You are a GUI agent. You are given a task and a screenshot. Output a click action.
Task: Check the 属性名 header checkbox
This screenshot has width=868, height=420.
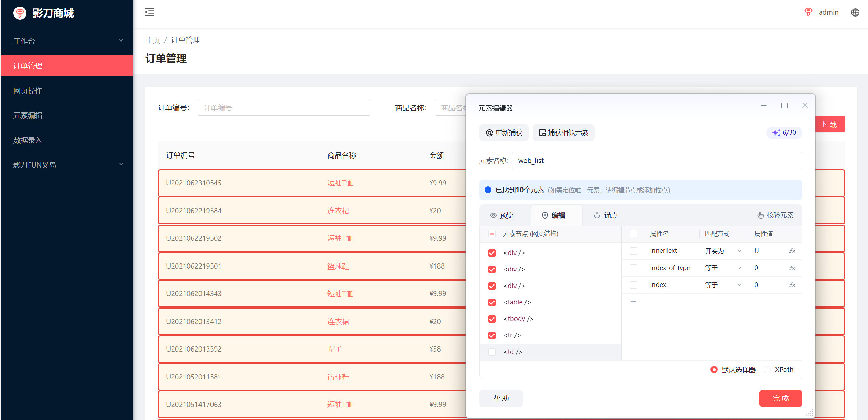pyautogui.click(x=633, y=234)
